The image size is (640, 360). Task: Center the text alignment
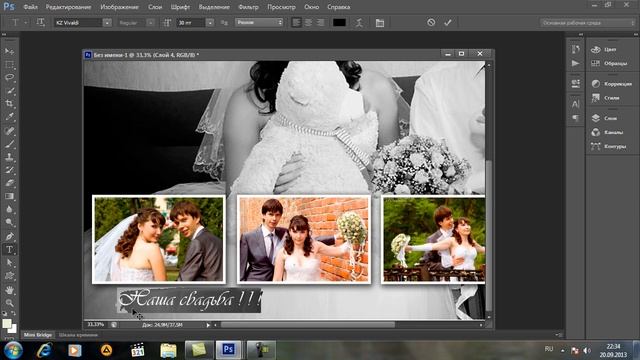click(x=309, y=22)
